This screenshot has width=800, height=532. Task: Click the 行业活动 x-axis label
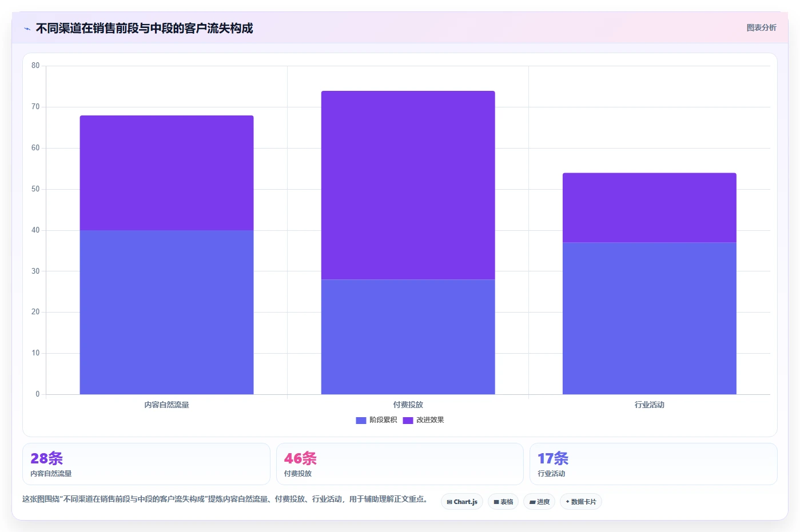(x=649, y=405)
